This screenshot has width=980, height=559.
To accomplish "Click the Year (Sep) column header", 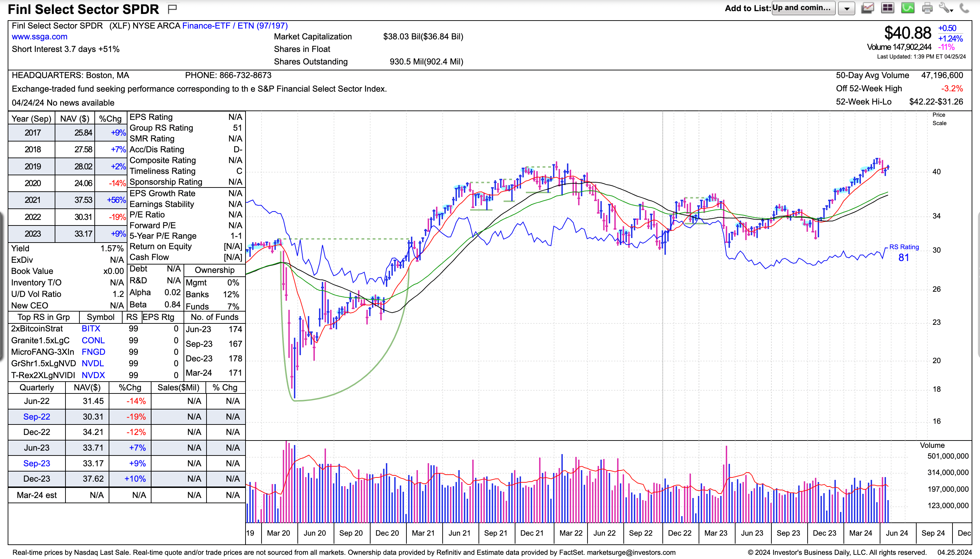I will pos(31,118).
